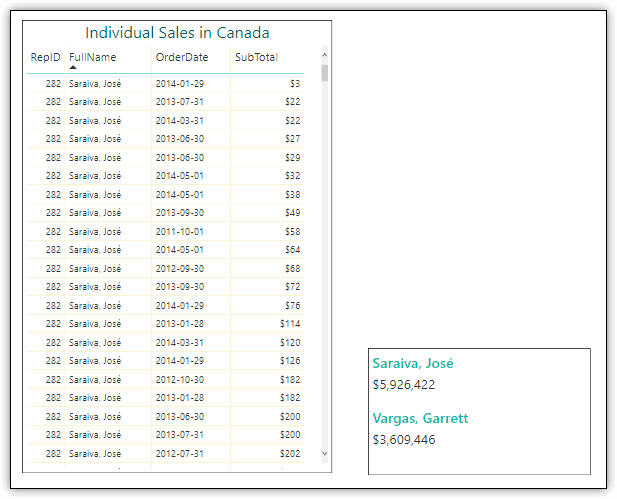
Task: Click the scroll down arrow in table
Action: click(x=324, y=453)
